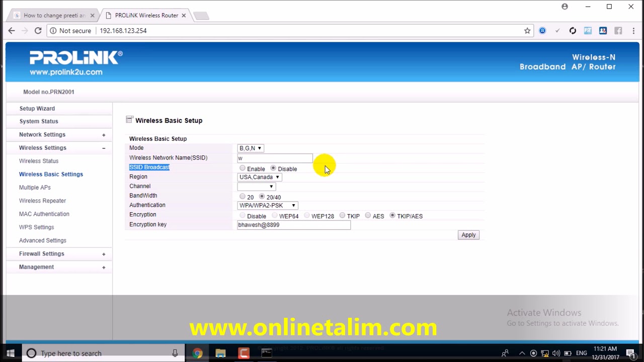Image resolution: width=644 pixels, height=362 pixels.
Task: Reload the router page
Action: pyautogui.click(x=38, y=31)
